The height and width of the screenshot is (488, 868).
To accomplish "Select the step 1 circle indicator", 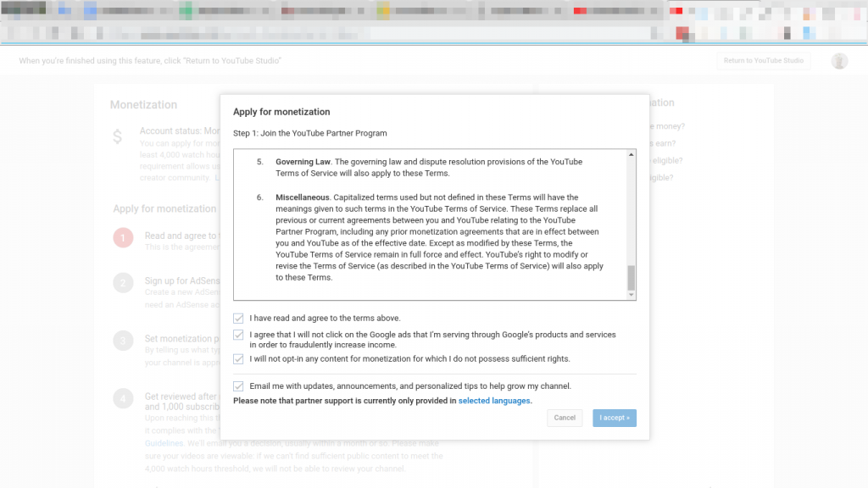I will [x=123, y=238].
